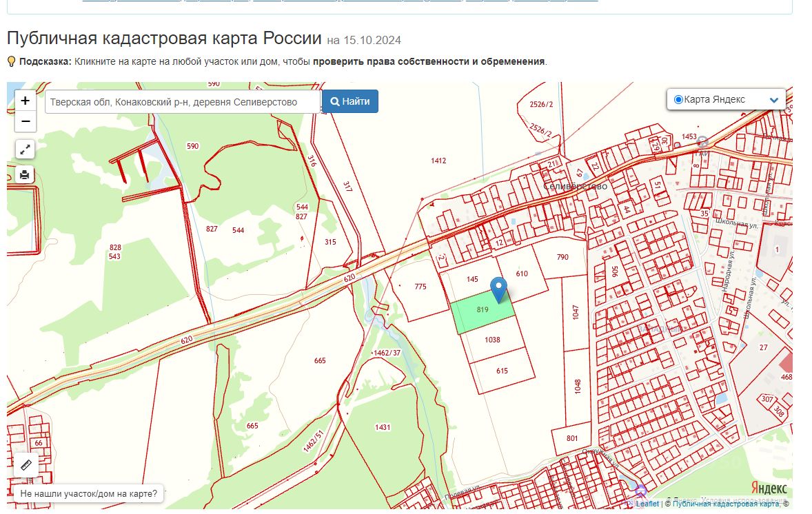Viewport: 812px width, 514px height.
Task: Click parcel 27 on the map
Action: coord(763,348)
